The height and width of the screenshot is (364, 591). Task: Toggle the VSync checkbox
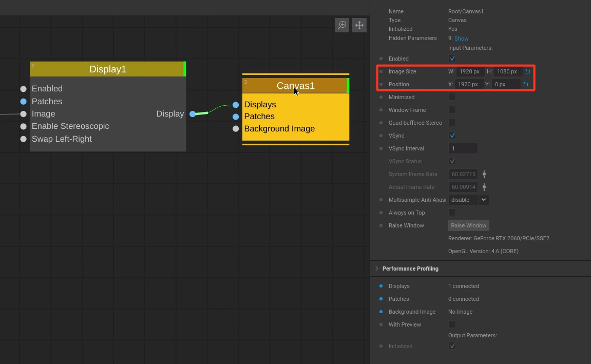[x=452, y=135]
